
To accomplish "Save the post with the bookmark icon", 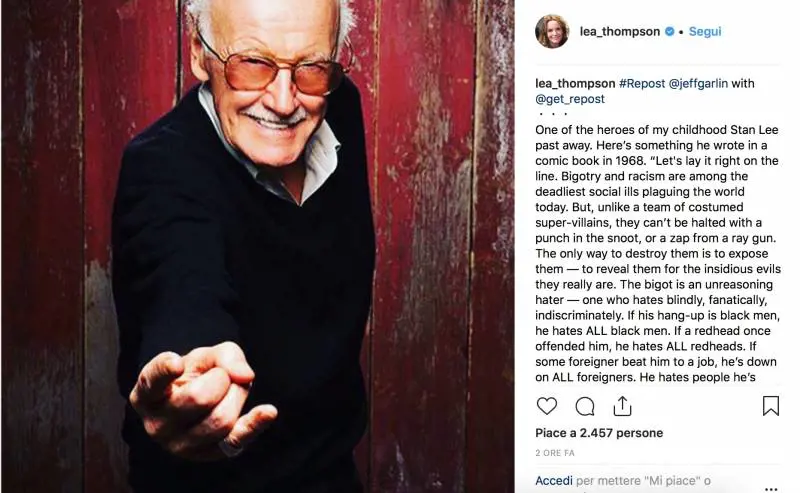I will (x=771, y=406).
